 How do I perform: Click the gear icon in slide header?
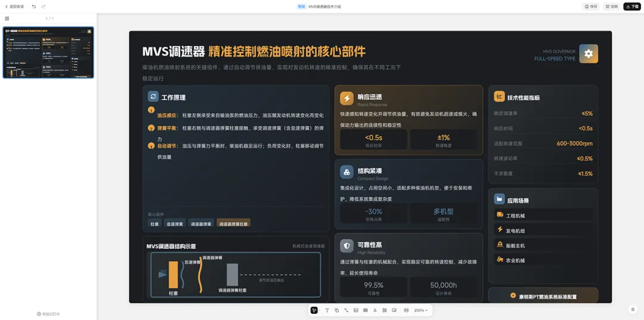[589, 54]
